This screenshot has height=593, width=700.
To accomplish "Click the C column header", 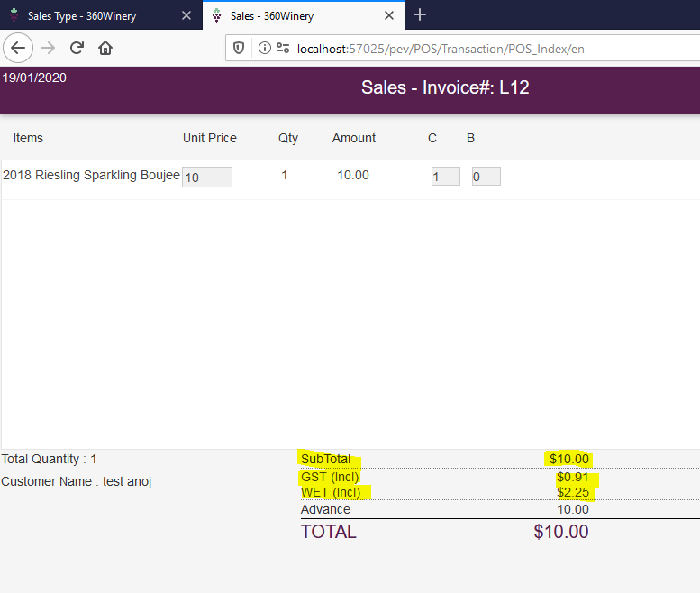I will 432,138.
